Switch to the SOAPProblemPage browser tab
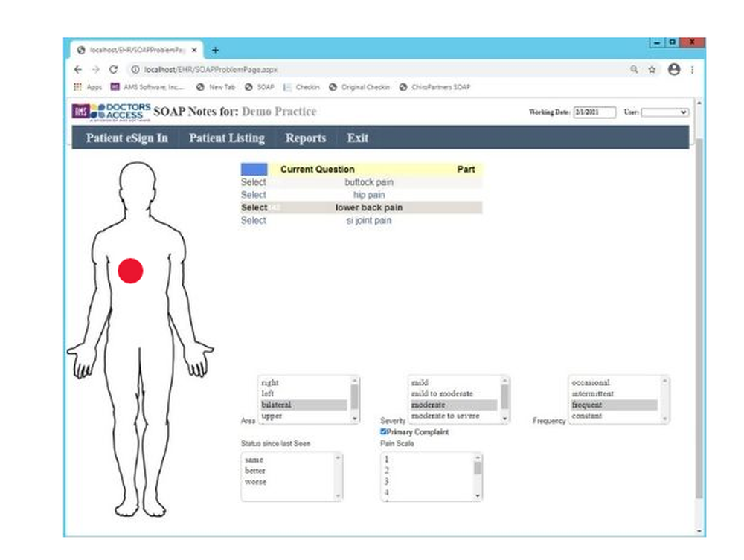Viewport: 744px width, 560px height. click(x=134, y=49)
